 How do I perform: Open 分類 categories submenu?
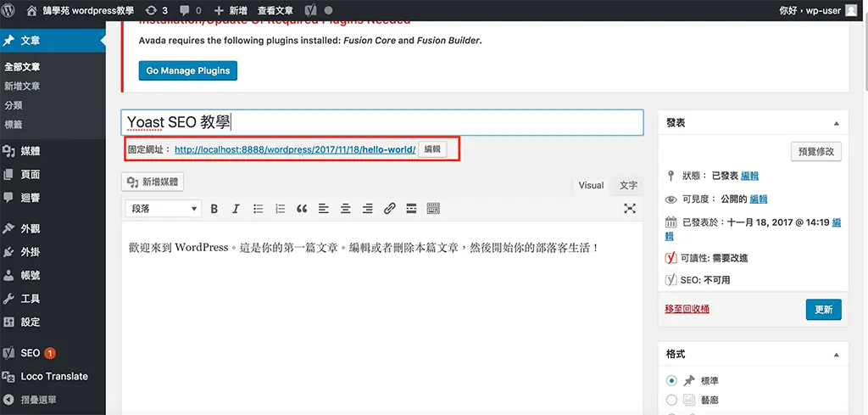14,104
